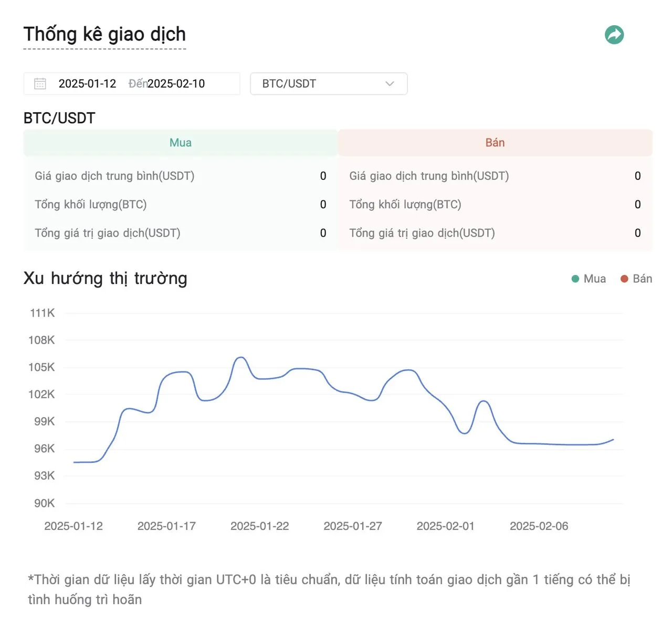Click the dropdown chevron arrow
The image size is (672, 626).
click(390, 84)
